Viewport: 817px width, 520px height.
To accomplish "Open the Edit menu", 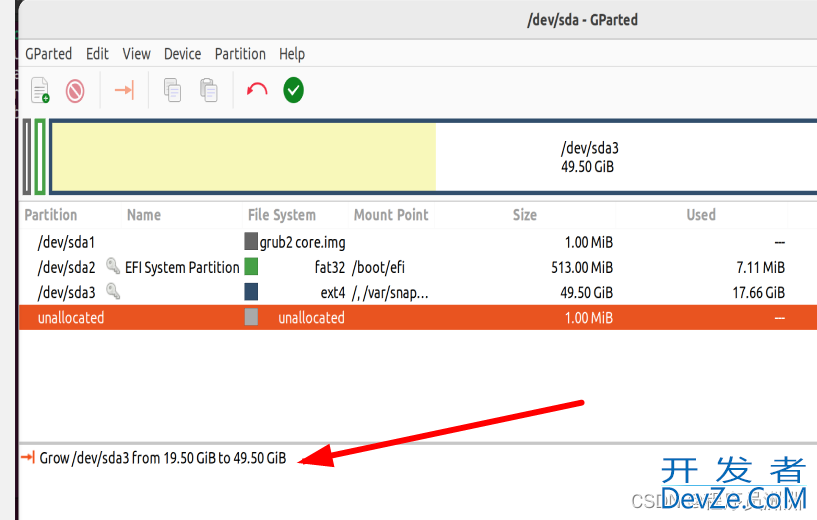I will 97,54.
